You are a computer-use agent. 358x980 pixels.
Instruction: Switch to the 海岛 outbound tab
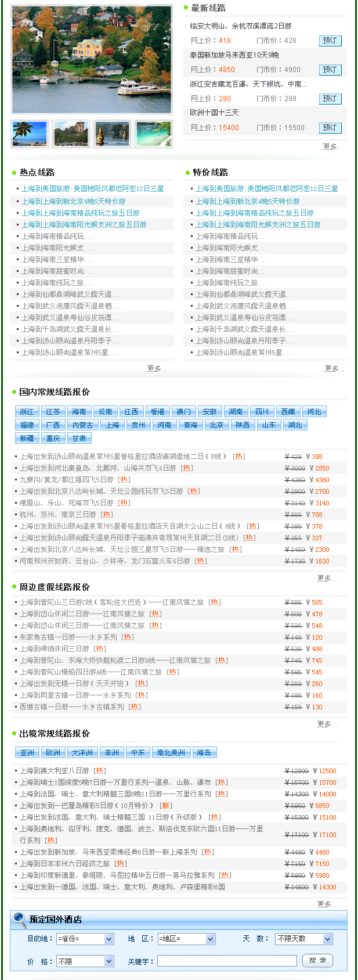point(204,752)
